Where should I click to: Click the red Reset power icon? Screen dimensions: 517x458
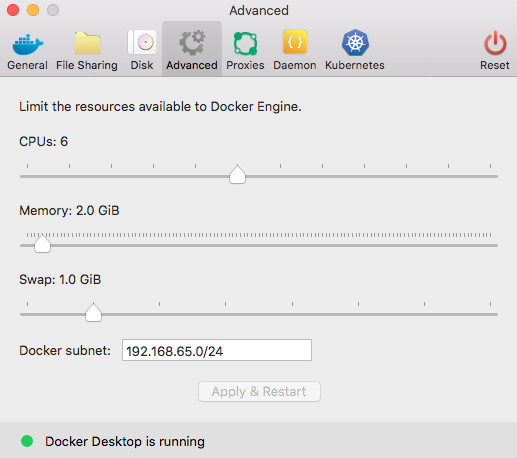495,43
